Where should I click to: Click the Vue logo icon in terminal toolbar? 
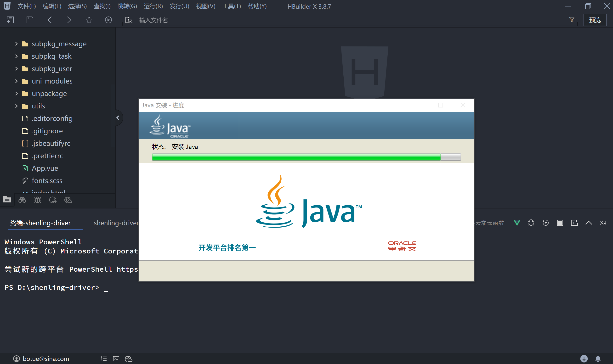(517, 223)
